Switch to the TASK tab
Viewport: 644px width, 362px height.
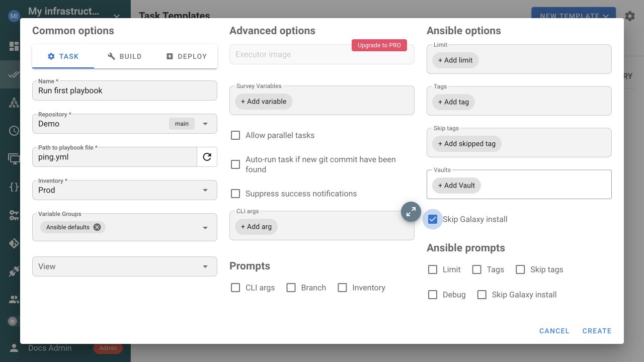63,56
